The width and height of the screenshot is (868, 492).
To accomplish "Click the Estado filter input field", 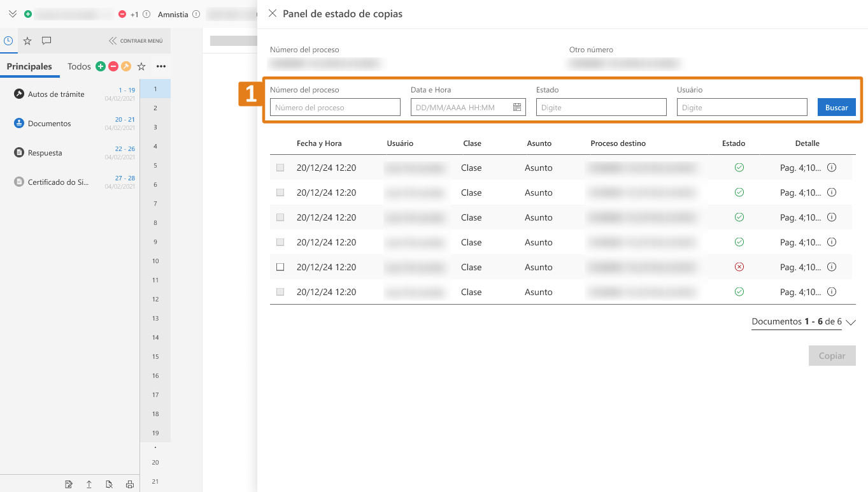I will point(601,107).
